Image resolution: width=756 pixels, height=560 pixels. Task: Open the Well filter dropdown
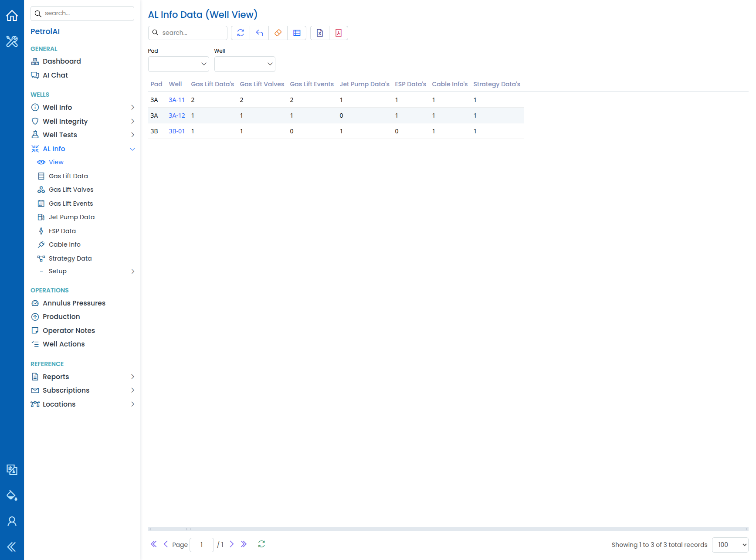245,64
